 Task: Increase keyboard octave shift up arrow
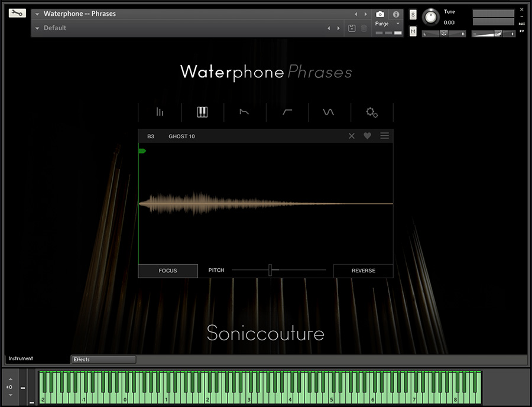(11, 379)
